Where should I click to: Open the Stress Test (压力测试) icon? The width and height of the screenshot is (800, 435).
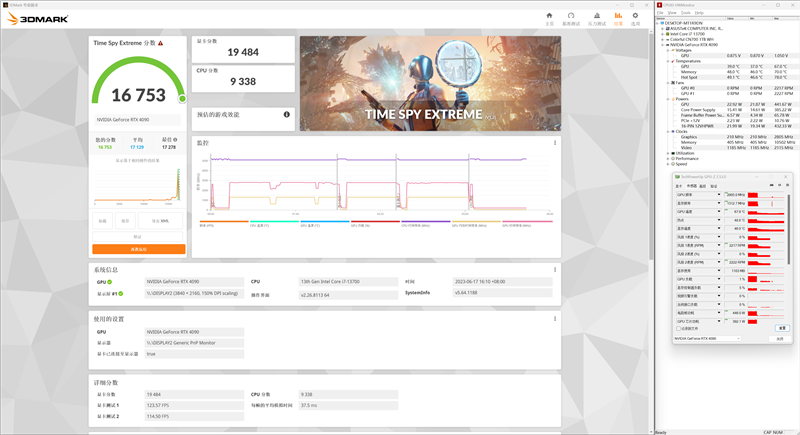point(596,18)
